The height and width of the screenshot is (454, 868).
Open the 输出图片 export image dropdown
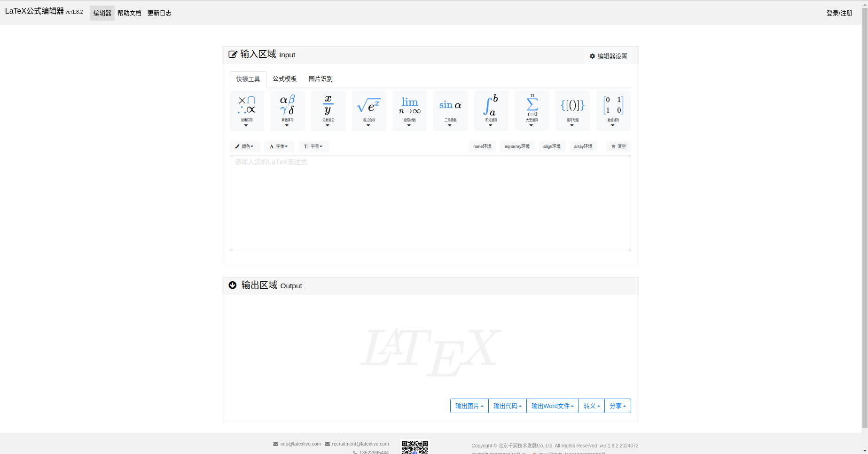point(469,406)
